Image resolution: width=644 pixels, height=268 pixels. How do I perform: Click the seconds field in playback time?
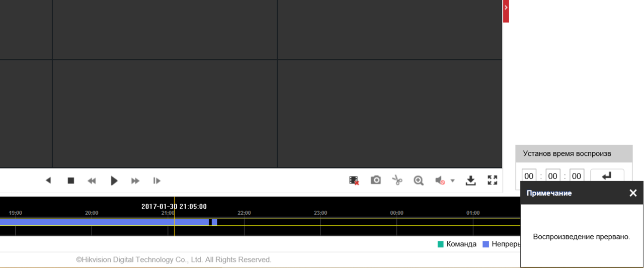click(x=577, y=176)
